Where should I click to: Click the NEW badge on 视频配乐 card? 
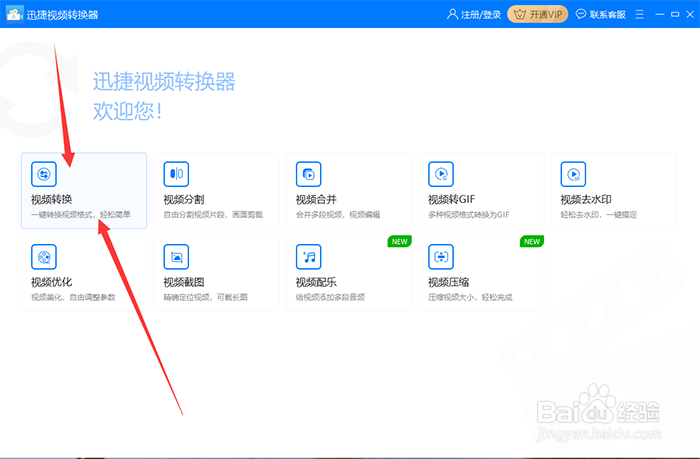399,242
